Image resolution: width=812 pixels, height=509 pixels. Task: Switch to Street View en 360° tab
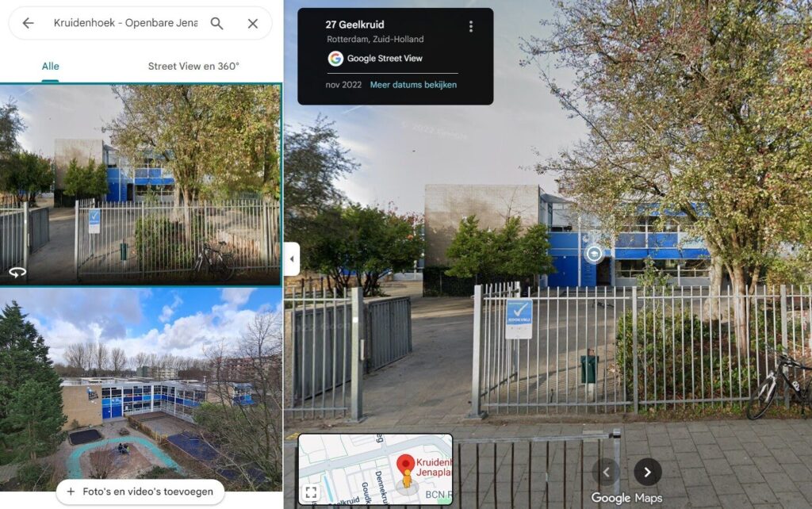click(193, 67)
